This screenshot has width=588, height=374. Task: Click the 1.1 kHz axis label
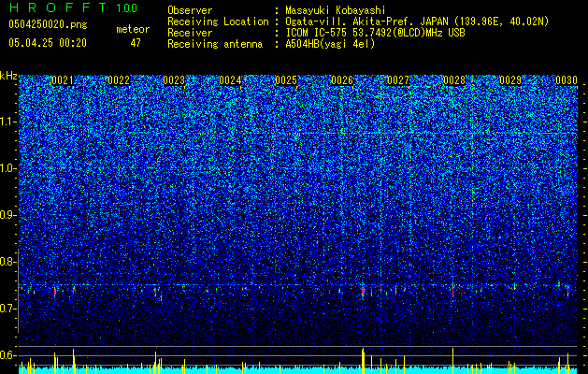point(8,122)
